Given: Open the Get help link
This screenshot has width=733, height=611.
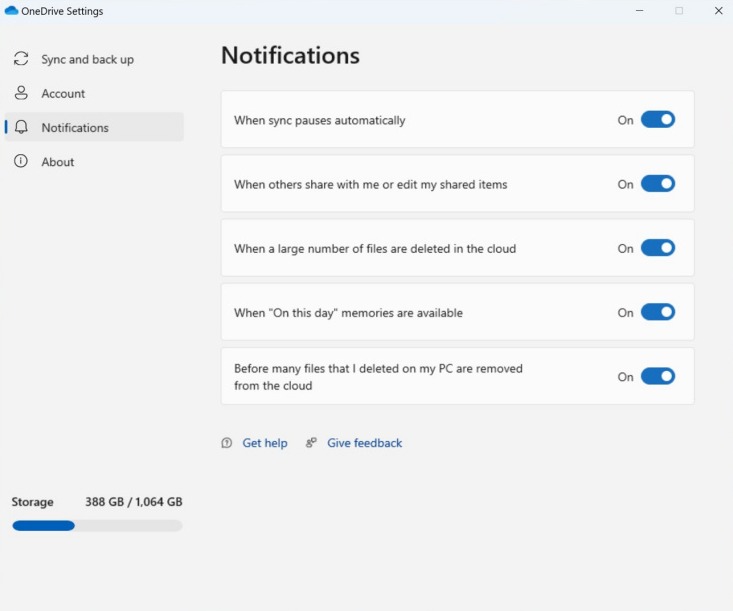Looking at the screenshot, I should [265, 443].
